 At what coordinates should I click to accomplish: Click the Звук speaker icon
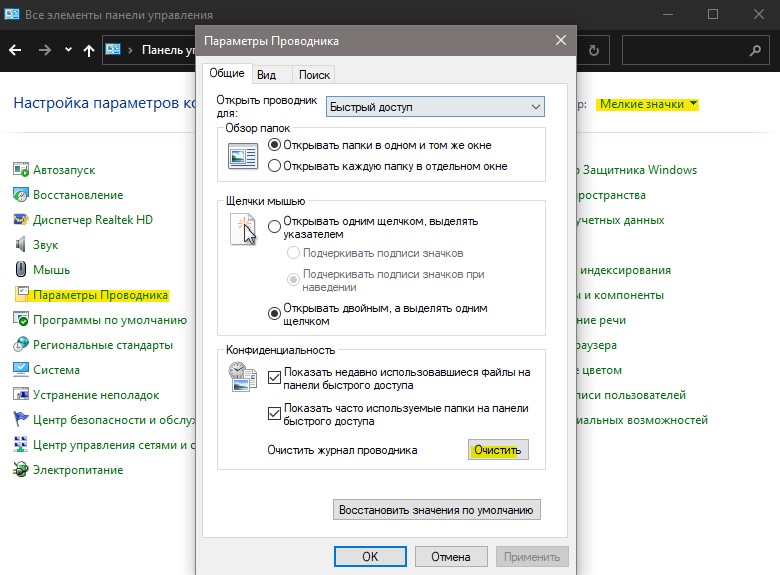tap(21, 244)
